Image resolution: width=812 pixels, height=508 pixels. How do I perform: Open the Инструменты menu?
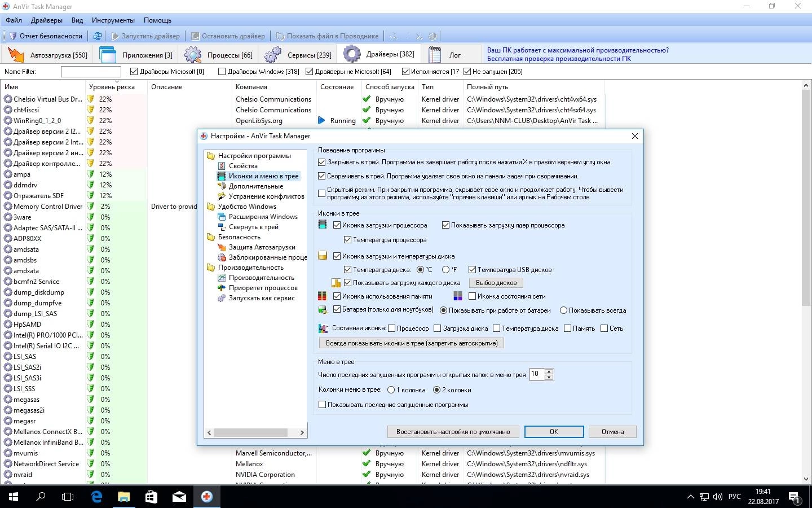click(x=113, y=20)
